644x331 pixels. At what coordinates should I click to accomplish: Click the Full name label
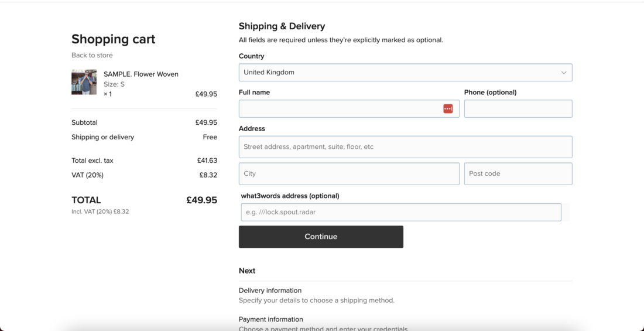click(254, 93)
